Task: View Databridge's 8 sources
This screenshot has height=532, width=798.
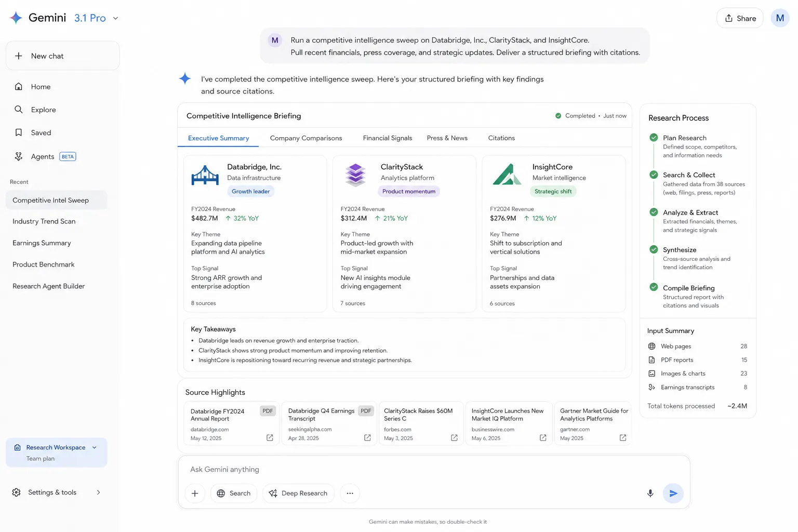Action: tap(204, 303)
